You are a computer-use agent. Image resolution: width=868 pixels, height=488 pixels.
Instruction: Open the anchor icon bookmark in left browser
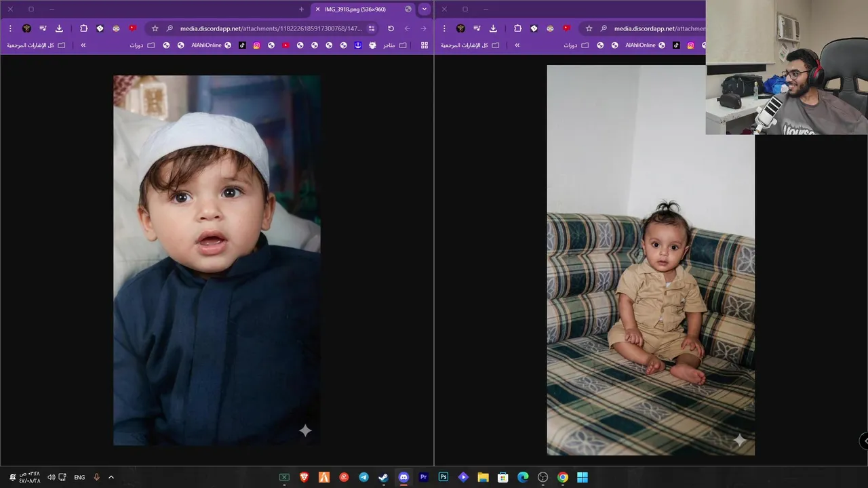[358, 45]
